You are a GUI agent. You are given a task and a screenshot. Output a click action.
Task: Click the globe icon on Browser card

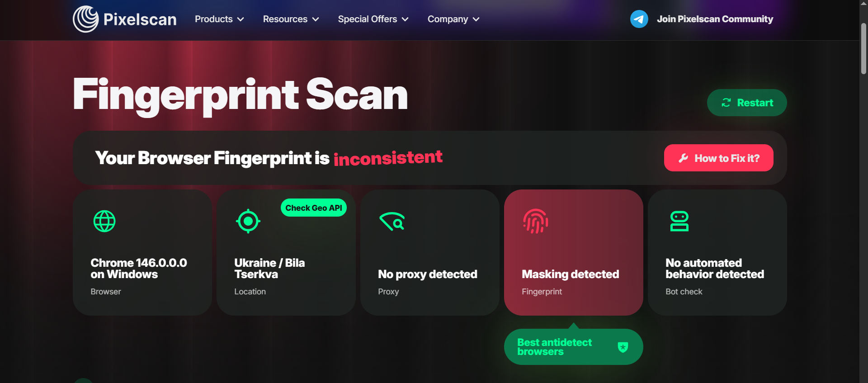[104, 221]
